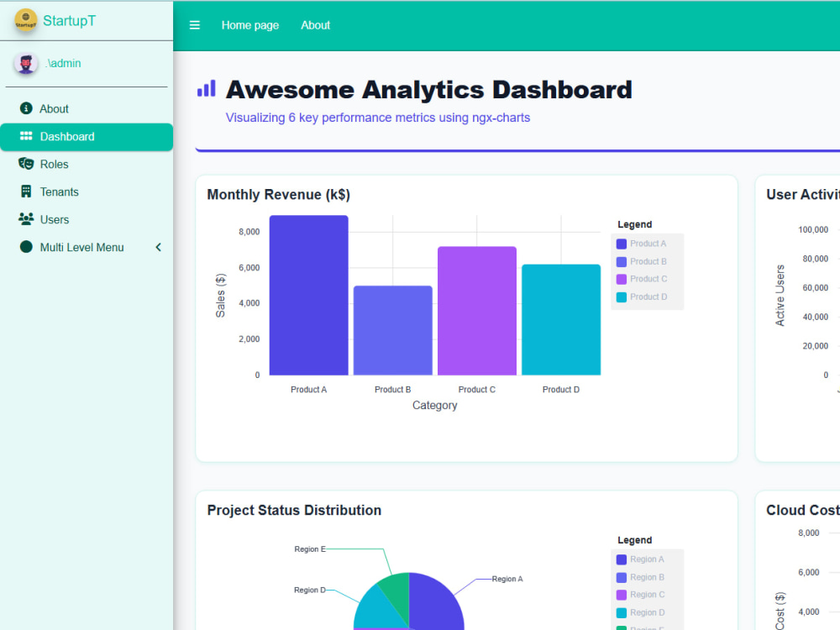The height and width of the screenshot is (630, 840).
Task: Click Product C x-axis tick label
Action: [477, 390]
